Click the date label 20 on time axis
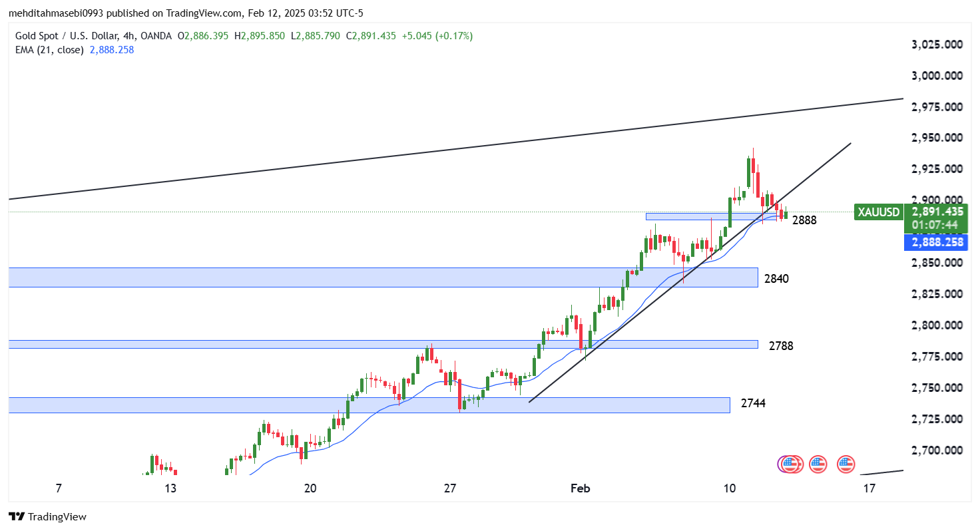Image resolution: width=980 pixels, height=531 pixels. pos(310,489)
